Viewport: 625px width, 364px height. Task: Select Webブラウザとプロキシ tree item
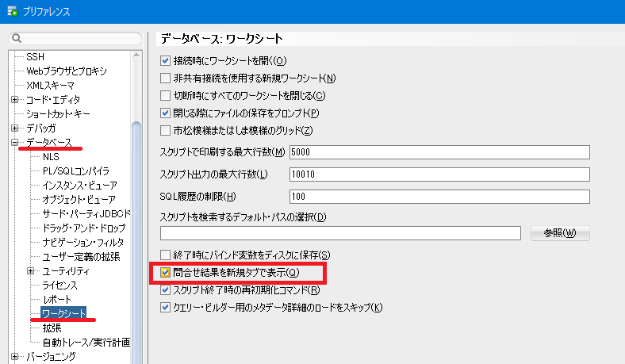pos(67,71)
